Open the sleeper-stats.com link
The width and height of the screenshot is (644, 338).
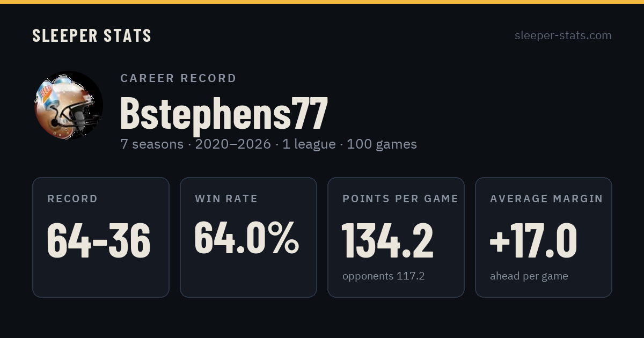[563, 35]
